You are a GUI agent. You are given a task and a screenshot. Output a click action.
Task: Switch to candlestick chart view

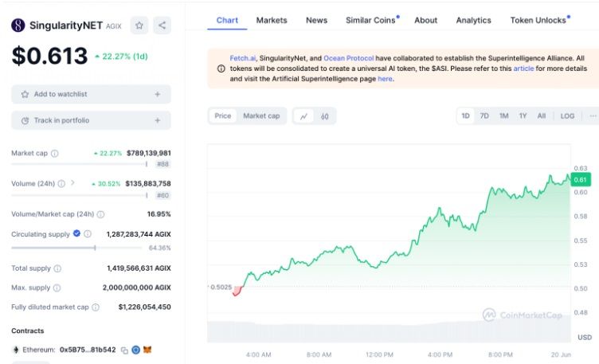(x=325, y=116)
